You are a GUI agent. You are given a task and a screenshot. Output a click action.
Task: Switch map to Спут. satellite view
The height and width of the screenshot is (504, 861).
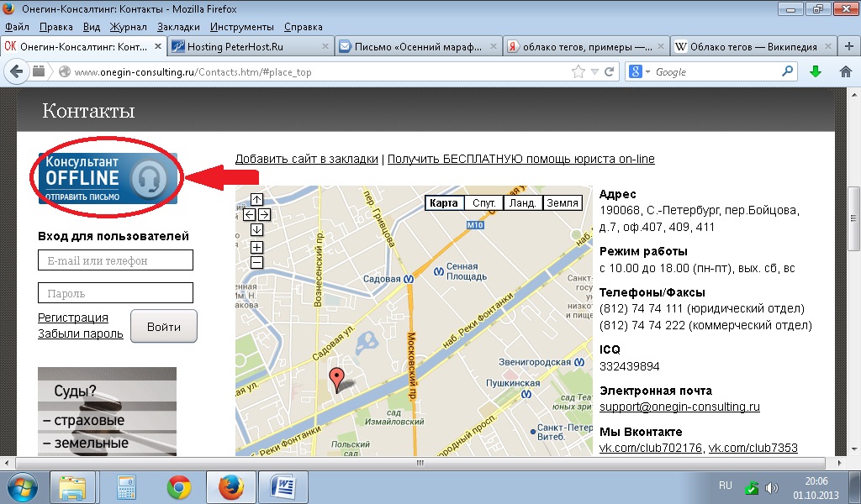[x=483, y=202]
